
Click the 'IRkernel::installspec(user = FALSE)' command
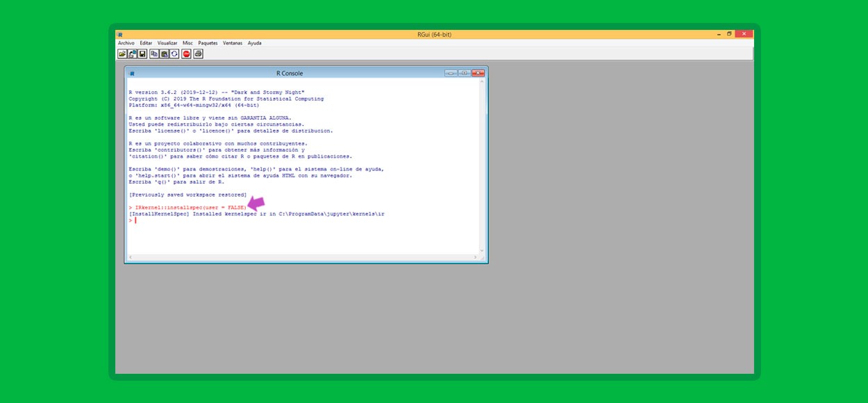pos(190,208)
